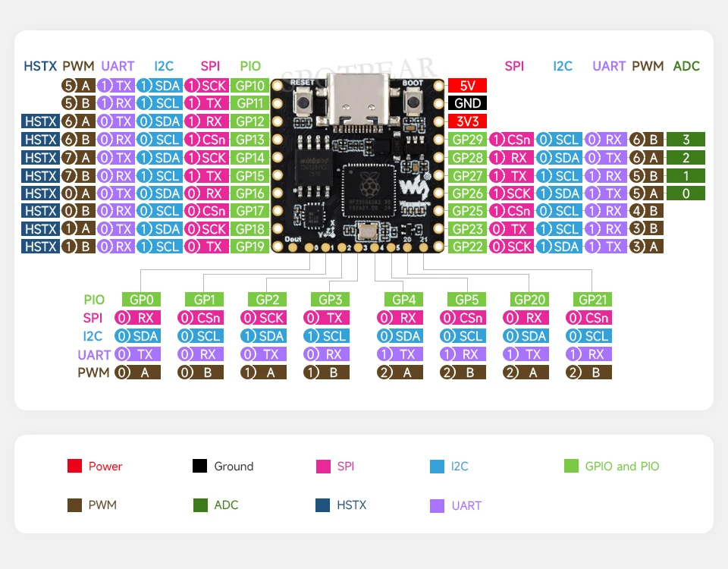Viewport: 728px width, 569px height.
Task: Click the red Power legend swatch
Action: click(x=74, y=467)
